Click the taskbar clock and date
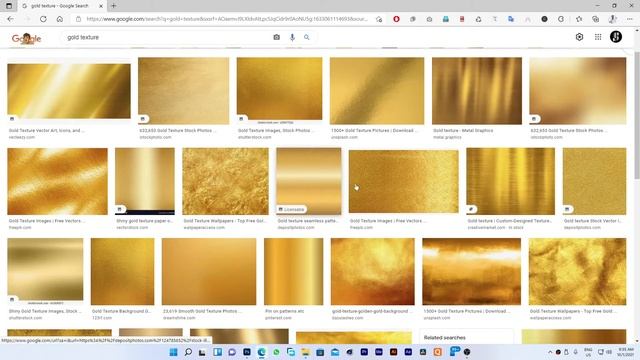This screenshot has height=360, width=640. point(625,352)
